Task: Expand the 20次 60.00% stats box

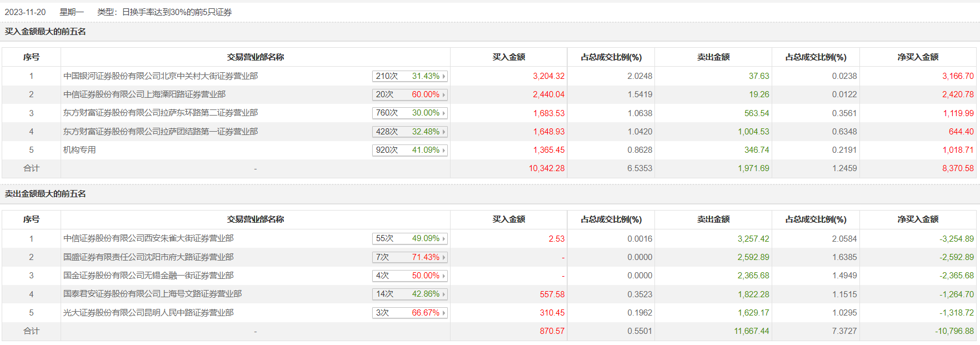Action: coord(409,94)
